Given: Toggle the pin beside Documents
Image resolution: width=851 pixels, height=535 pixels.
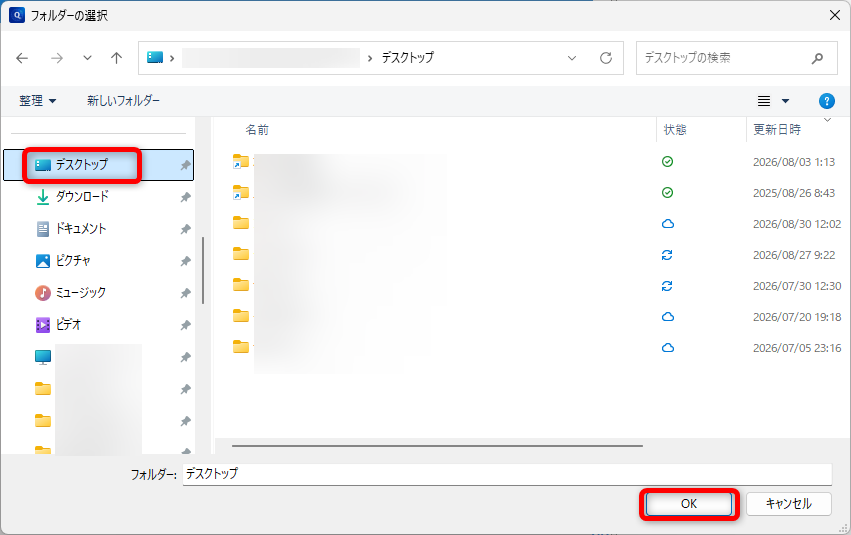Looking at the screenshot, I should pyautogui.click(x=186, y=229).
